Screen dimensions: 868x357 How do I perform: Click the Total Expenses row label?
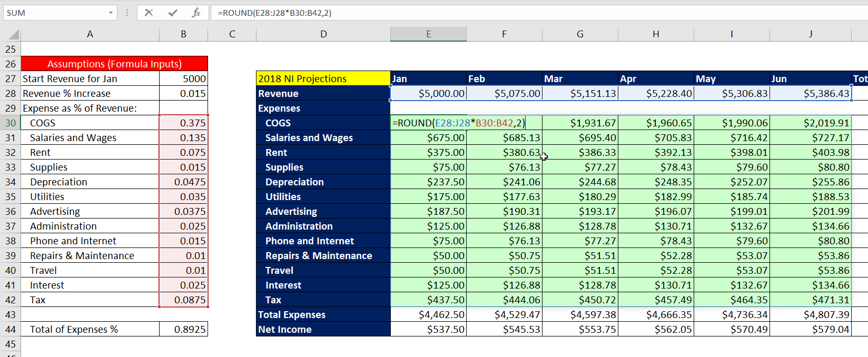tap(323, 314)
